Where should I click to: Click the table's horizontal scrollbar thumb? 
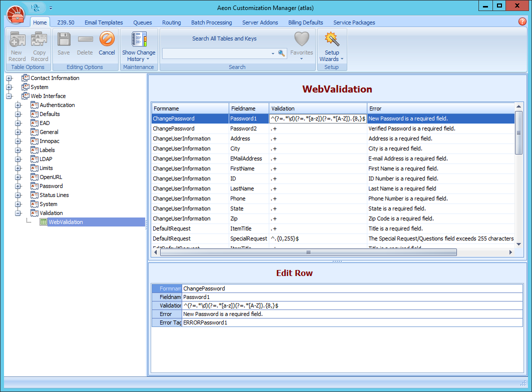(308, 252)
